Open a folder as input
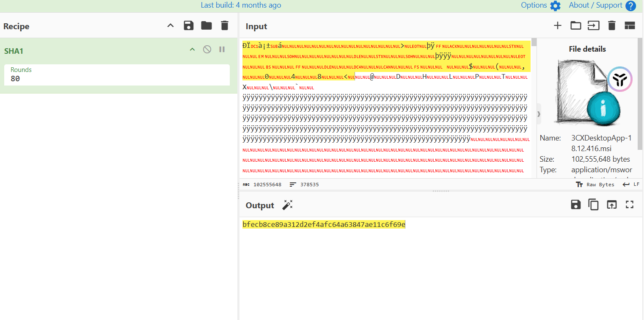 point(576,26)
